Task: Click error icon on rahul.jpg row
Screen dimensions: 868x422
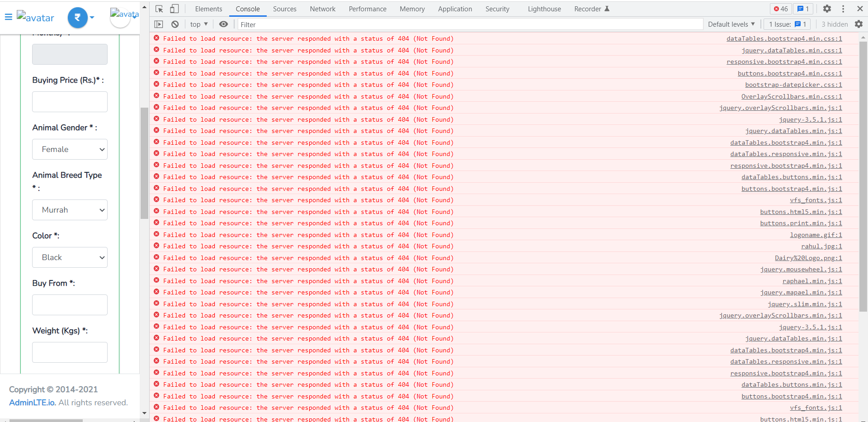Action: pos(156,246)
